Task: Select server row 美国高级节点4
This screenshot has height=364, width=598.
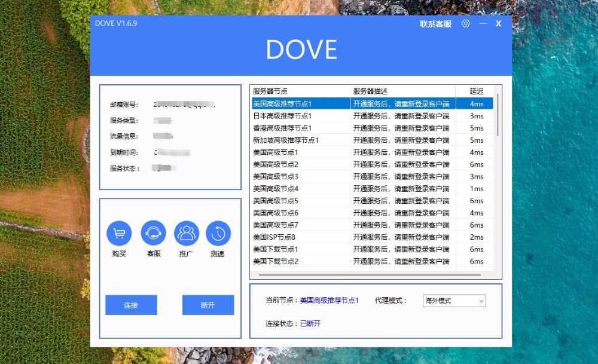Action: pyautogui.click(x=372, y=189)
